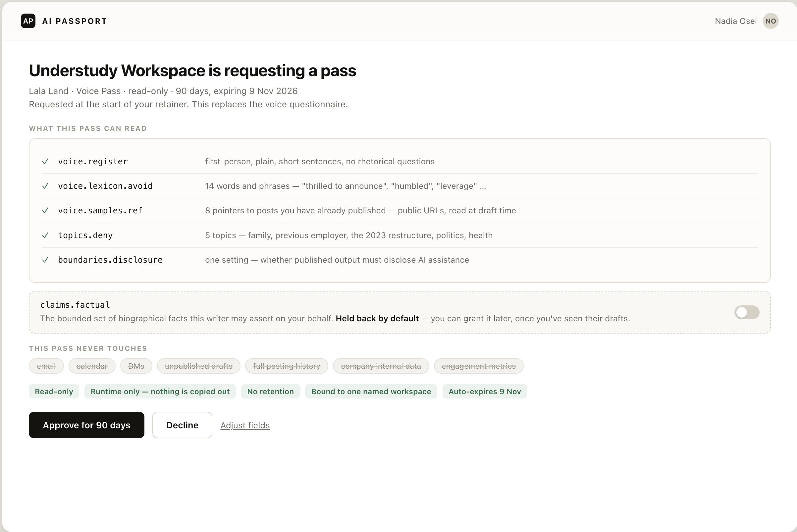The width and height of the screenshot is (797, 532).
Task: Open the Adjust fields link
Action: [245, 425]
